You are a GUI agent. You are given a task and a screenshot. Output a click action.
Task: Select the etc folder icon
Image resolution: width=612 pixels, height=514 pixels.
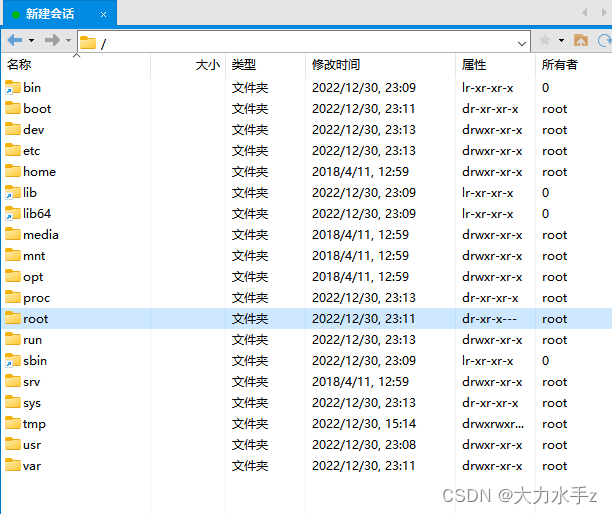point(12,150)
